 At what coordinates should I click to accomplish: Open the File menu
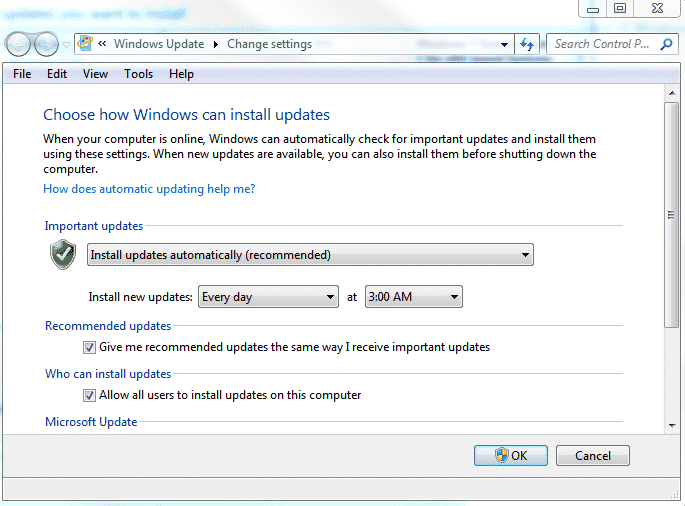pyautogui.click(x=22, y=74)
